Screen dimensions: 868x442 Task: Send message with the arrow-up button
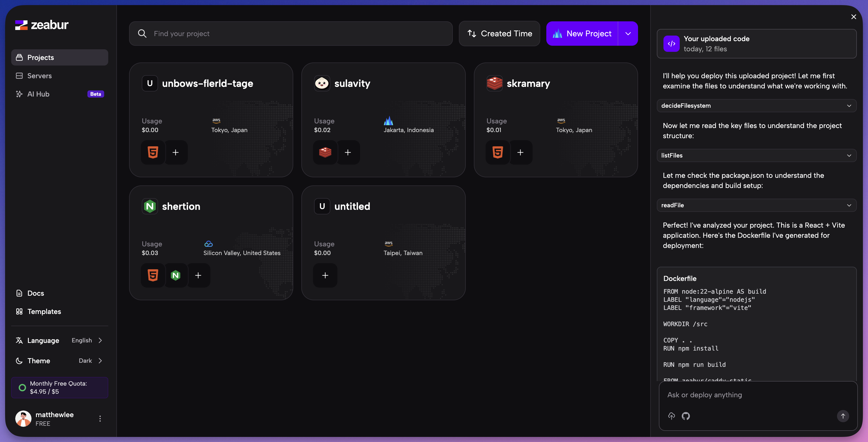[843, 416]
